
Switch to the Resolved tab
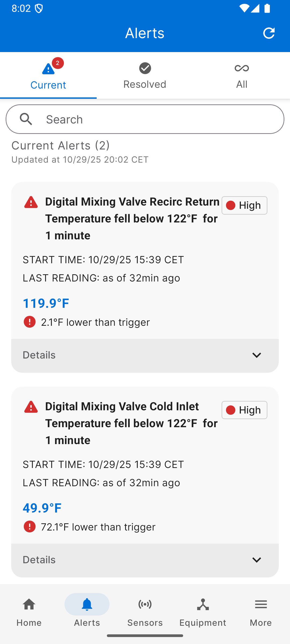pos(145,76)
